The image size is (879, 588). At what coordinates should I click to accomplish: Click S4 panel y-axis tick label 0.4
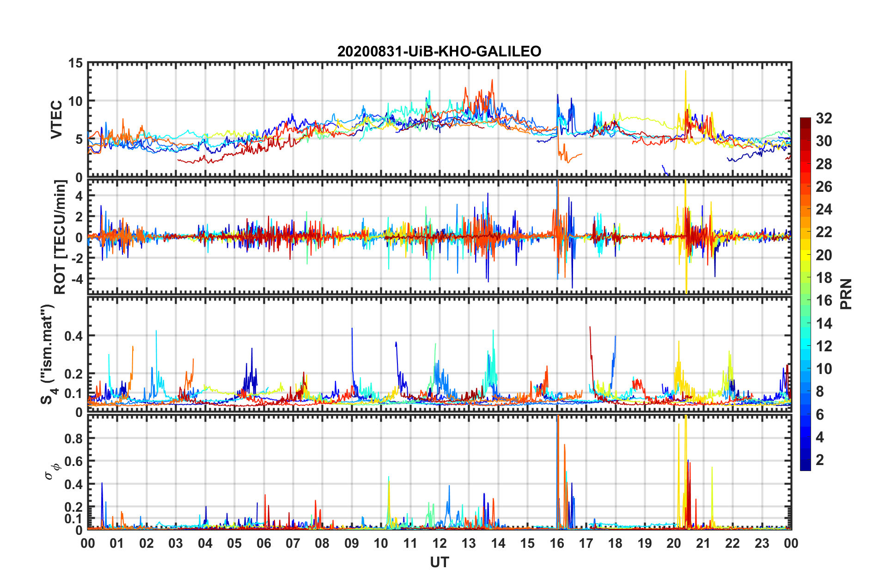73,336
